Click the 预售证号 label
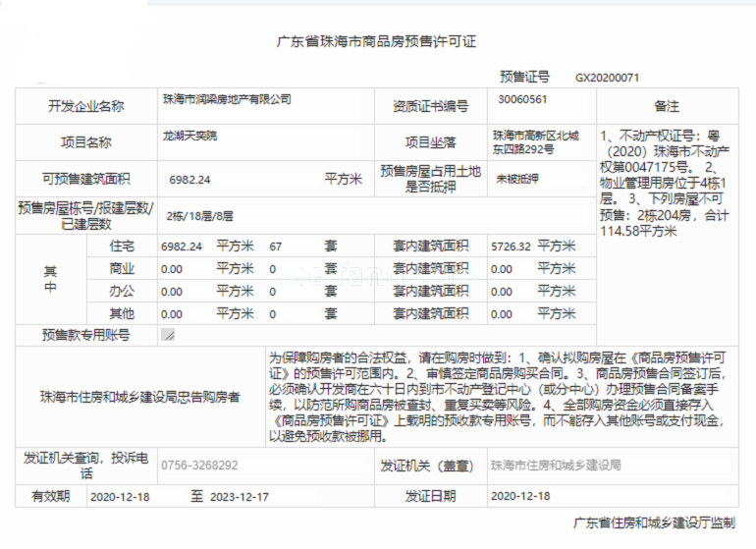 tap(524, 77)
